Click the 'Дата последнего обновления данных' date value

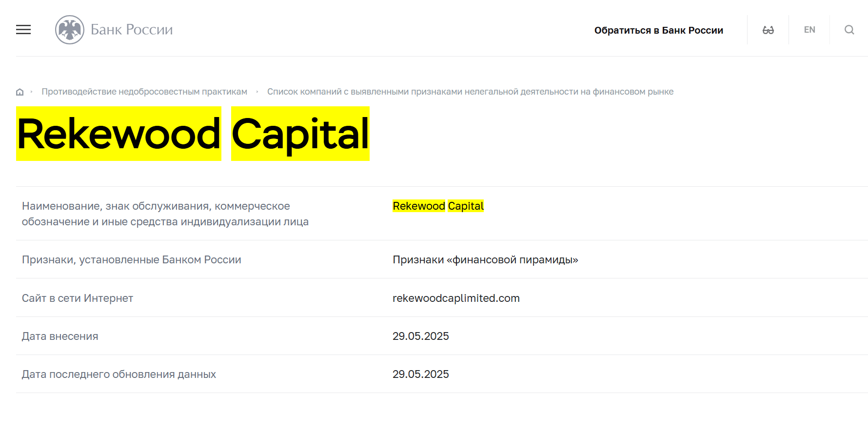click(x=420, y=374)
